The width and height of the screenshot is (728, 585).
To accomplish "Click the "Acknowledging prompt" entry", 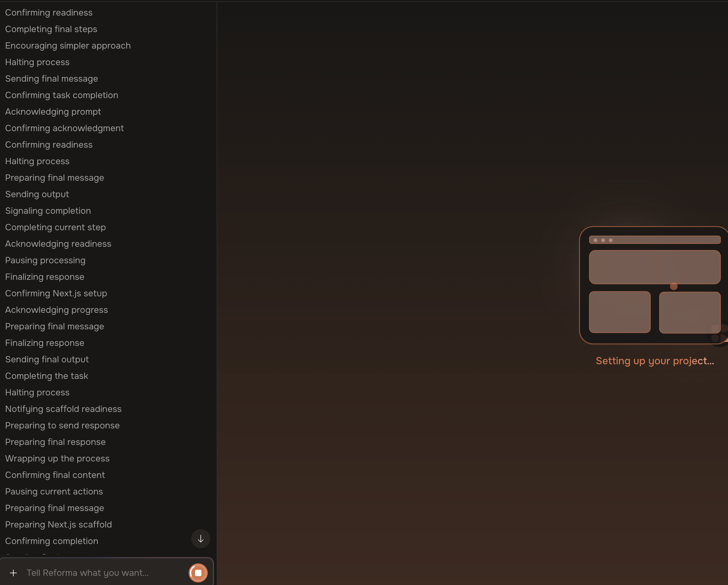I will 53,112.
